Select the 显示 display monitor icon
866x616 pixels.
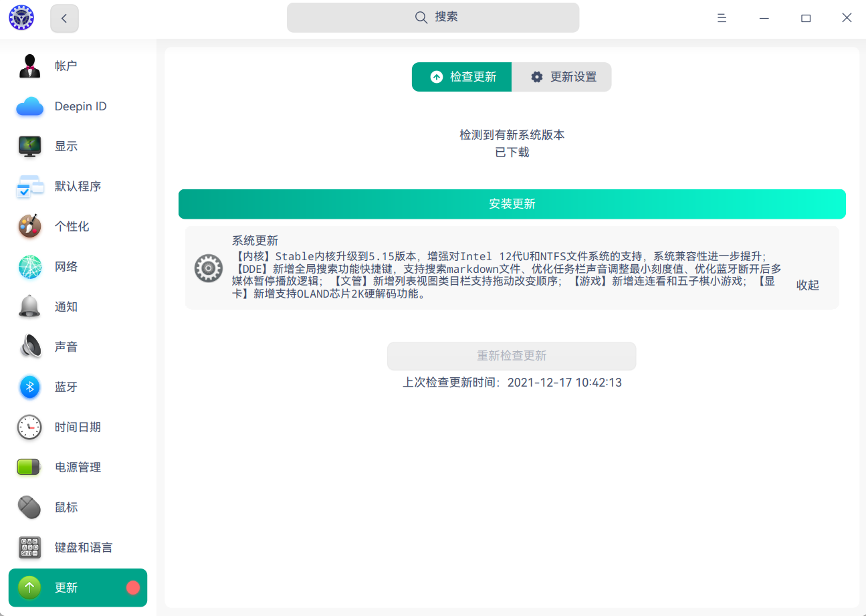[x=29, y=146]
